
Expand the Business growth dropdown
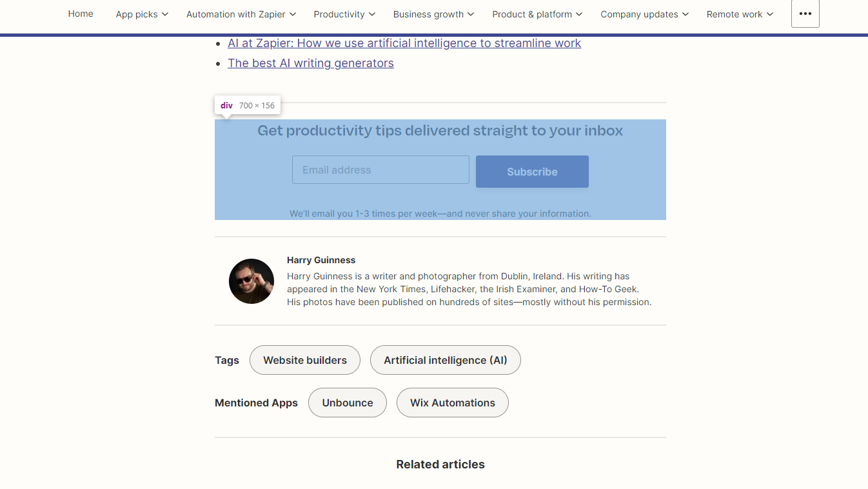click(x=433, y=14)
